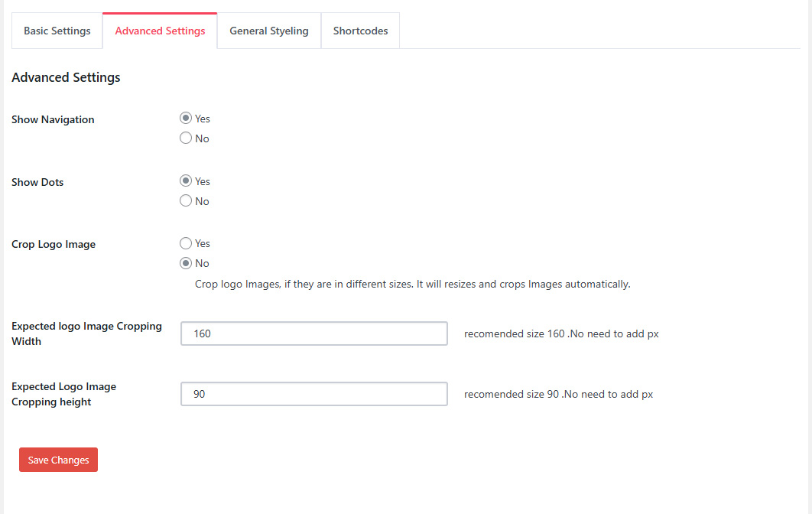This screenshot has width=812, height=514.
Task: Click the Show Navigation field label
Action: tap(53, 119)
